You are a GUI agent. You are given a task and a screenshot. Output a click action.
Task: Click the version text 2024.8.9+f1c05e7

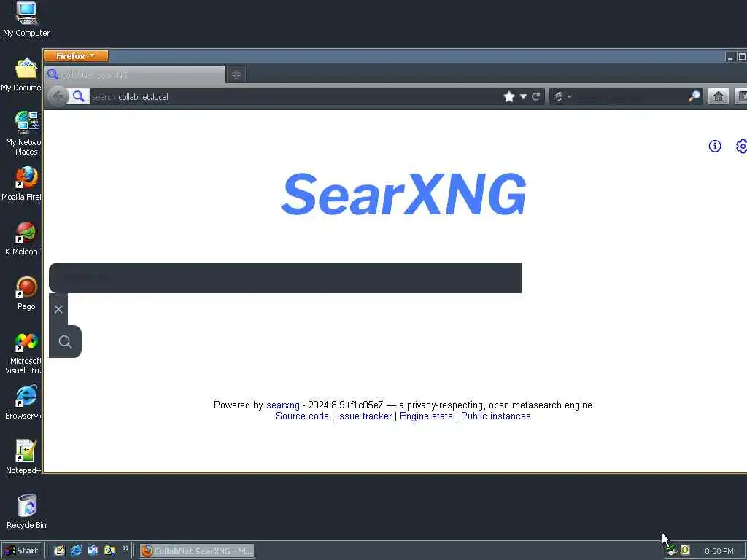pos(345,405)
